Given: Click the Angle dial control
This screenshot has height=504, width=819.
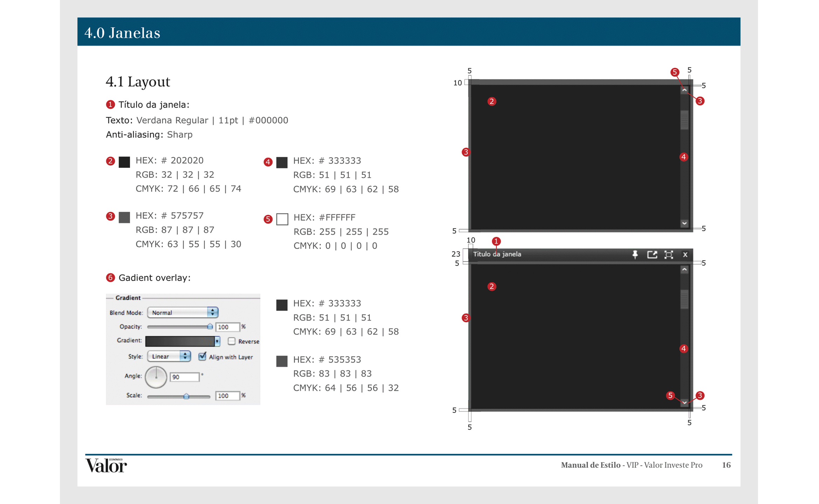Looking at the screenshot, I should click(156, 377).
